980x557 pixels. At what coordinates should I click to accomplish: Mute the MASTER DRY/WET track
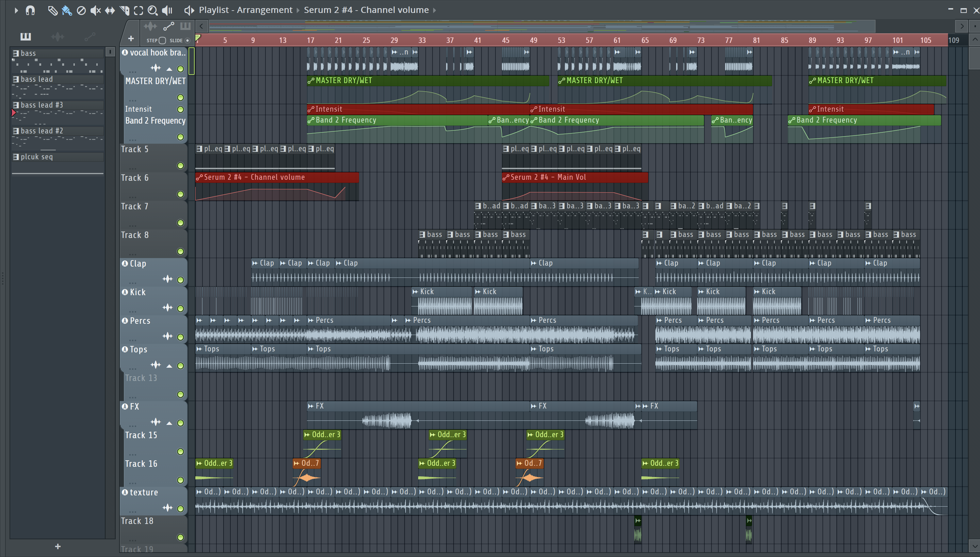pos(180,98)
